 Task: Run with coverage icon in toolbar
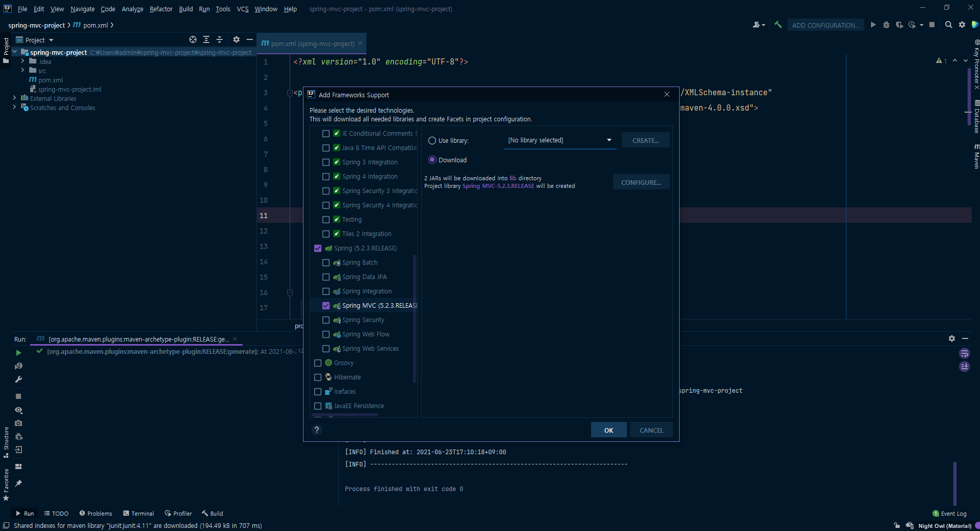(x=899, y=25)
